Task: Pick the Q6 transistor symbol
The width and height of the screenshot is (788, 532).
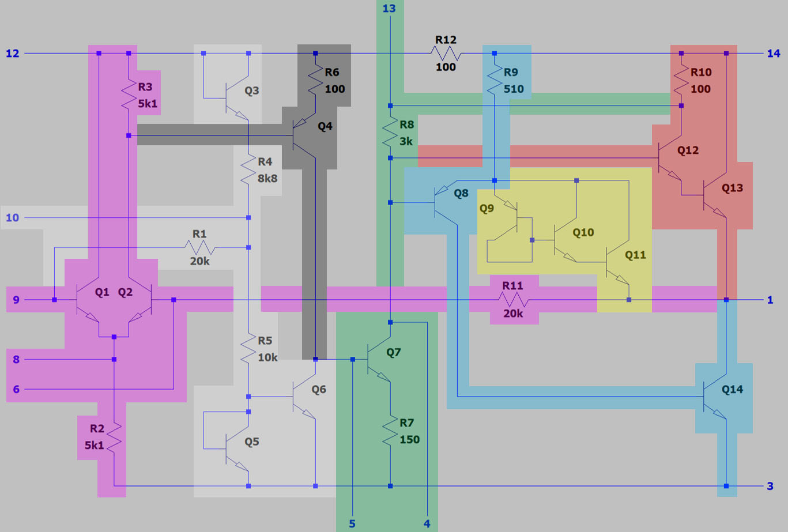Action: [x=303, y=397]
